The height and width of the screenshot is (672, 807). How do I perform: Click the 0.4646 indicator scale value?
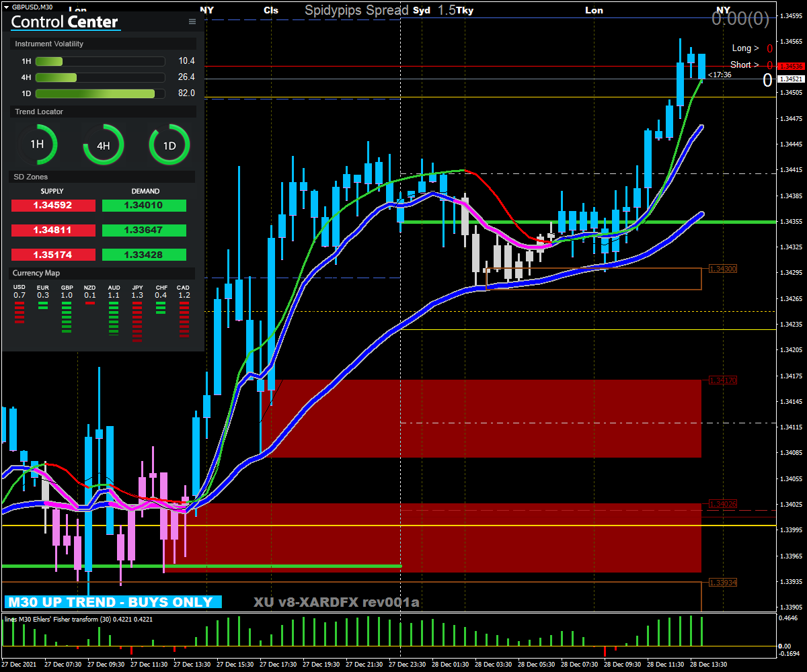tap(789, 618)
